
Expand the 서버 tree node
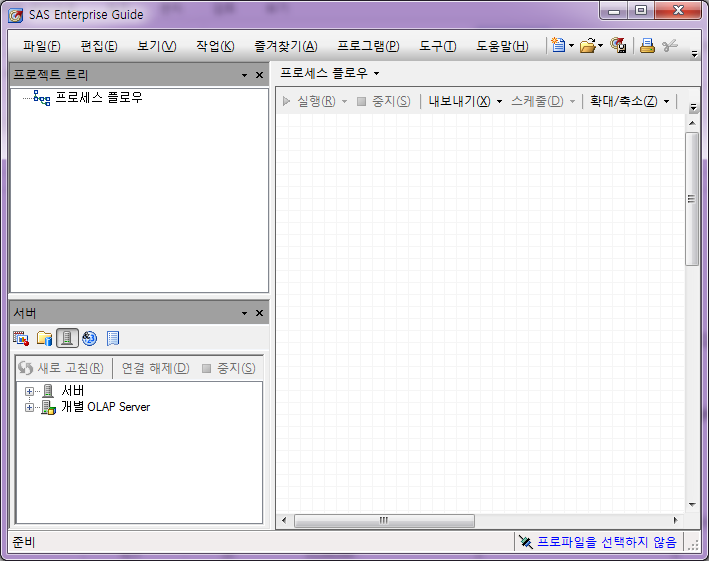(29, 391)
